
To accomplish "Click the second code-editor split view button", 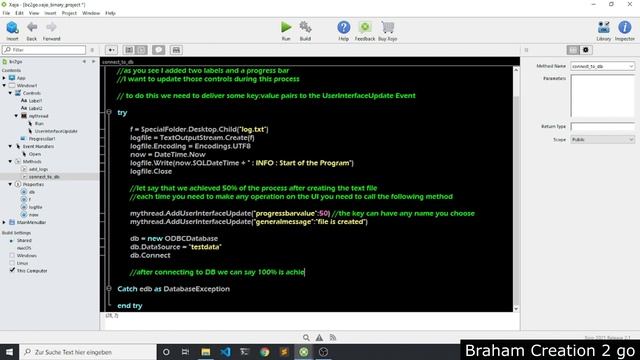I will point(141,50).
